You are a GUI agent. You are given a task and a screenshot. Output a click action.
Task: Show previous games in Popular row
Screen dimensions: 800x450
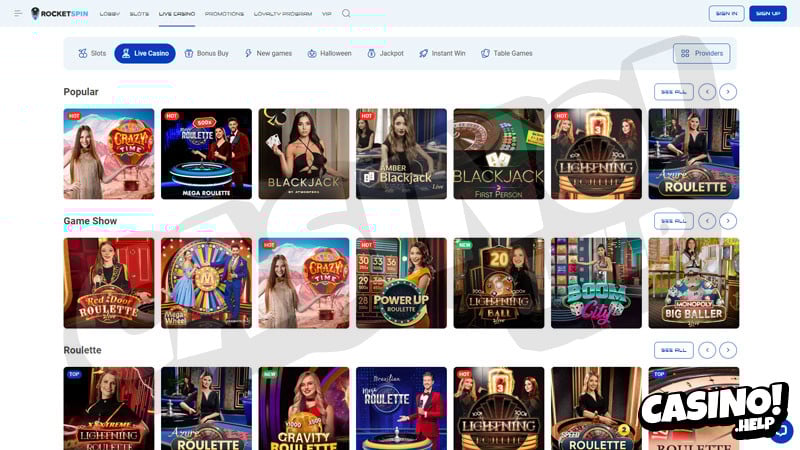click(x=707, y=92)
